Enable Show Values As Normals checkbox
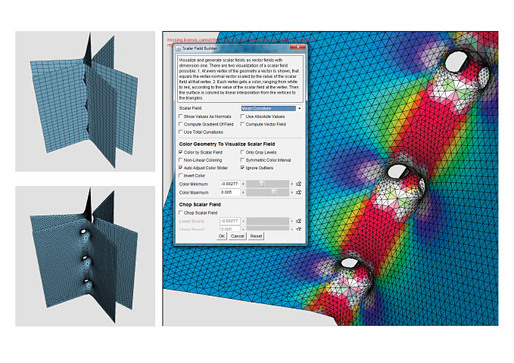The width and height of the screenshot is (514, 363). [x=181, y=116]
